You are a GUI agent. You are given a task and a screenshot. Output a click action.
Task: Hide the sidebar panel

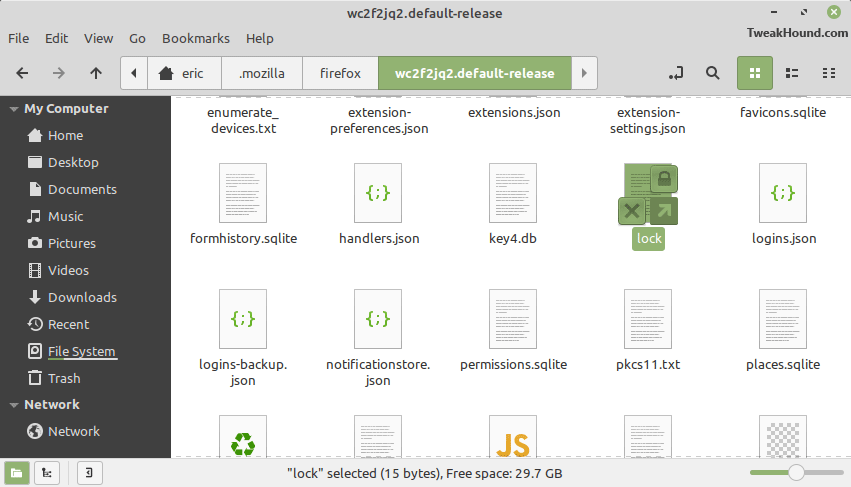coord(89,473)
